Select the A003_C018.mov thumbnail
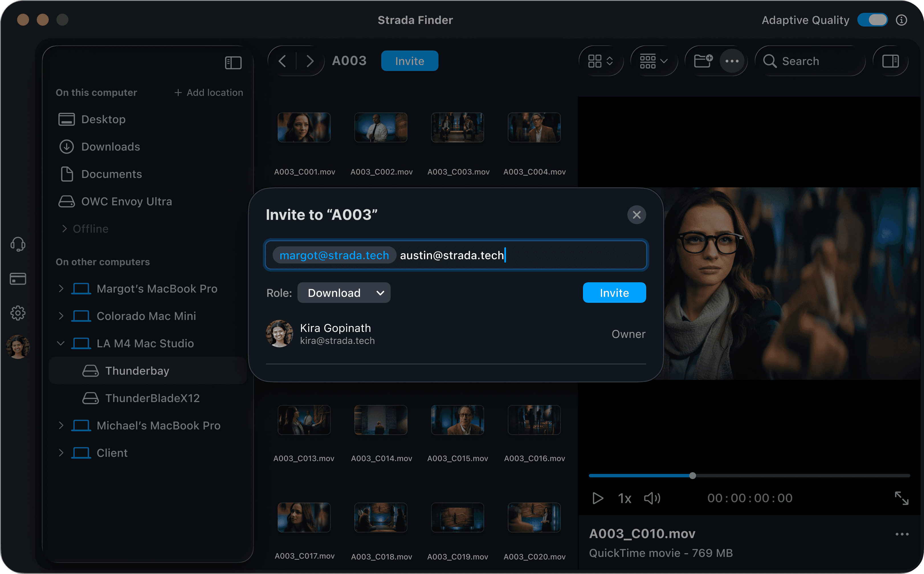924x574 pixels. (x=381, y=518)
